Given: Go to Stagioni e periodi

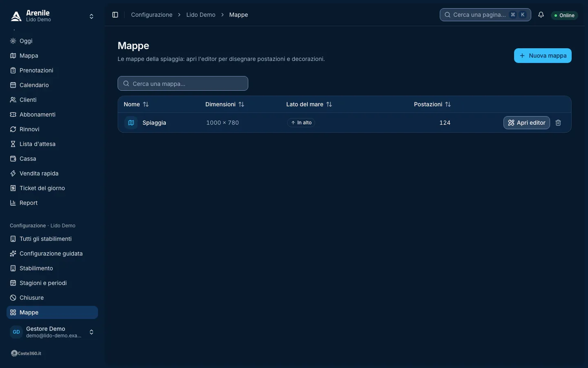Looking at the screenshot, I should click(52, 283).
